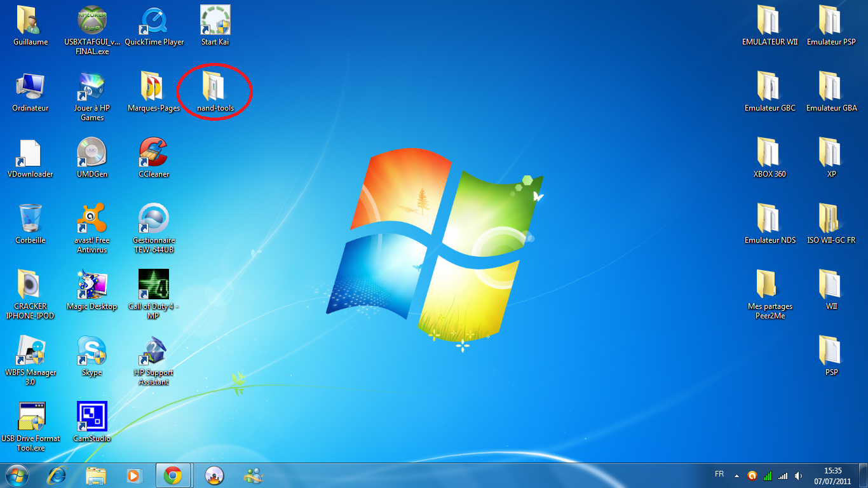
Task: Select Call of Duty 4 - MP shortcut
Action: [154, 295]
